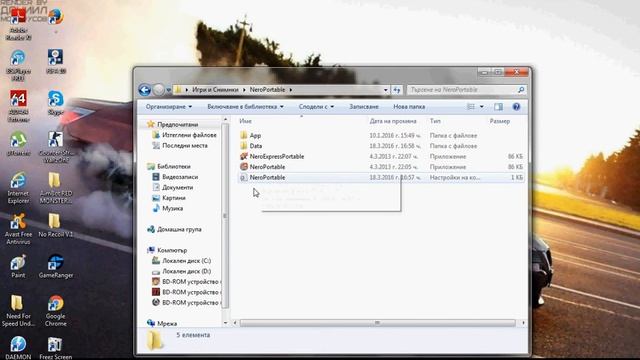Sort by Дата на промяна column

click(x=393, y=121)
